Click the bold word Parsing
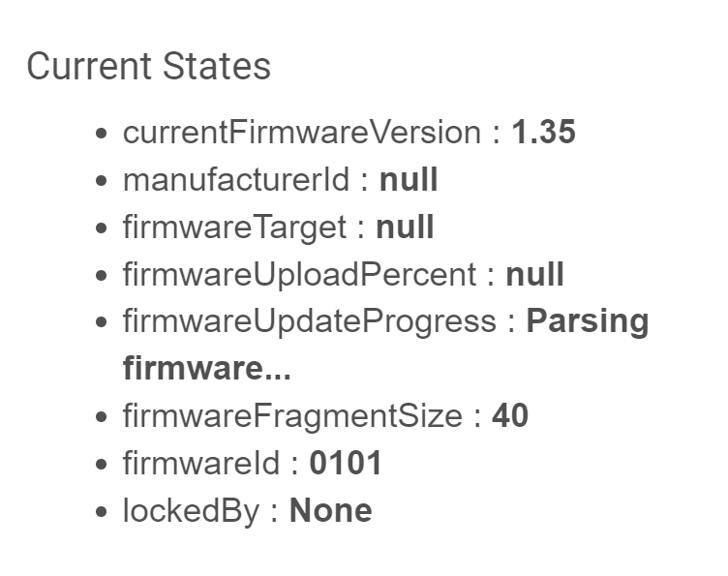Image resolution: width=728 pixels, height=576 pixels. tap(588, 321)
